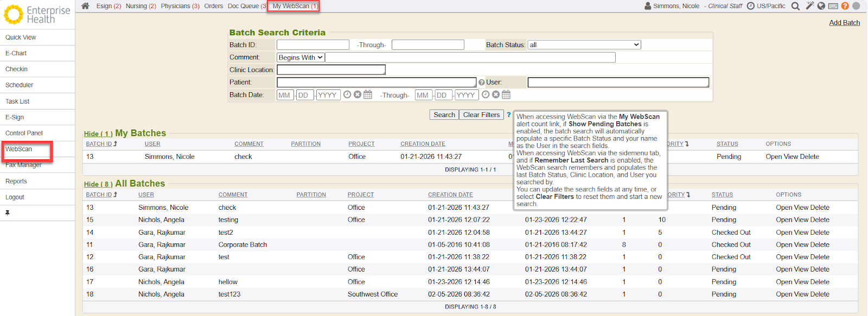
Task: Go to the Home icon
Action: pyautogui.click(x=85, y=6)
